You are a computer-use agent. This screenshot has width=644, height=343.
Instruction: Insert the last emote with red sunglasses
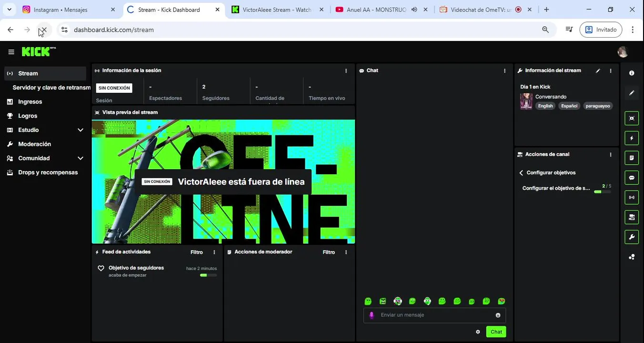point(502,301)
